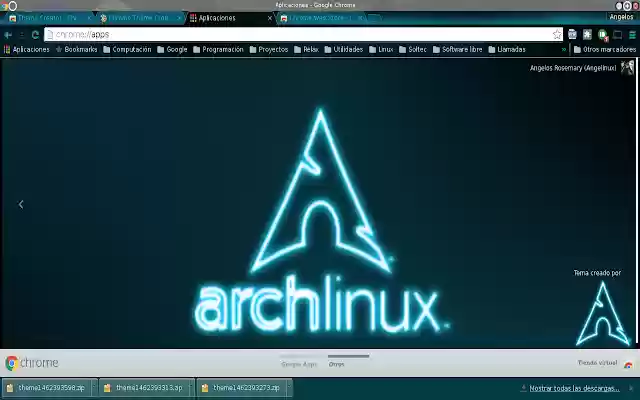The height and width of the screenshot is (400, 640).
Task: Open the Llamadas bookmark folder
Action: click(507, 49)
